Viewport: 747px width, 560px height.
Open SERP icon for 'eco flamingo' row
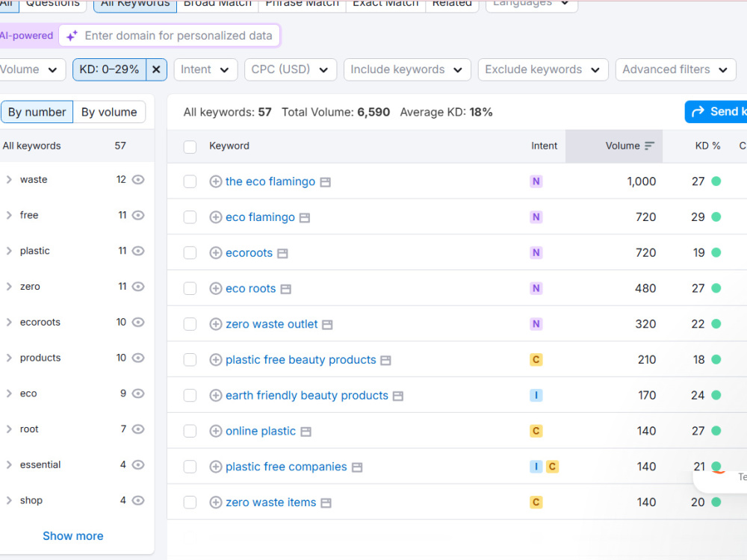point(305,218)
